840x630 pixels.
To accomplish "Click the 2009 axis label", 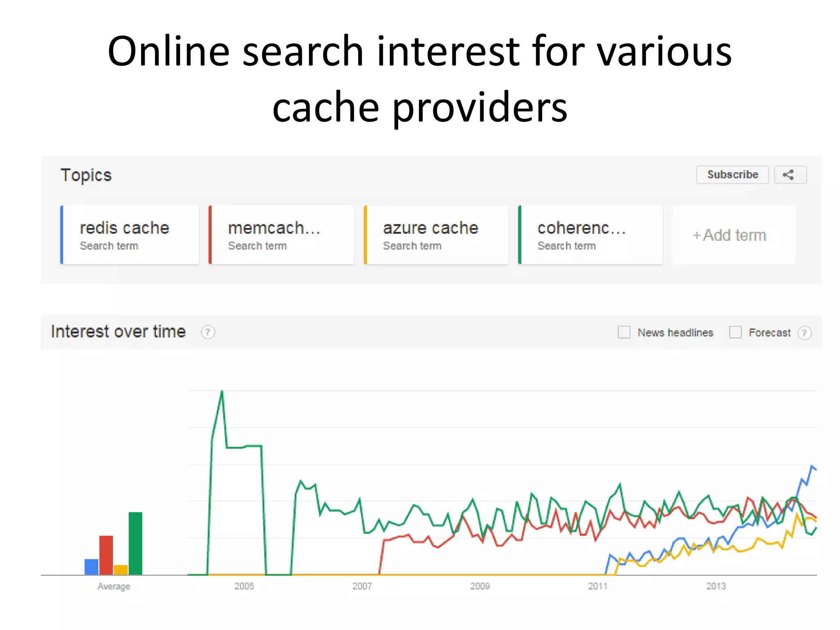I will [x=480, y=586].
